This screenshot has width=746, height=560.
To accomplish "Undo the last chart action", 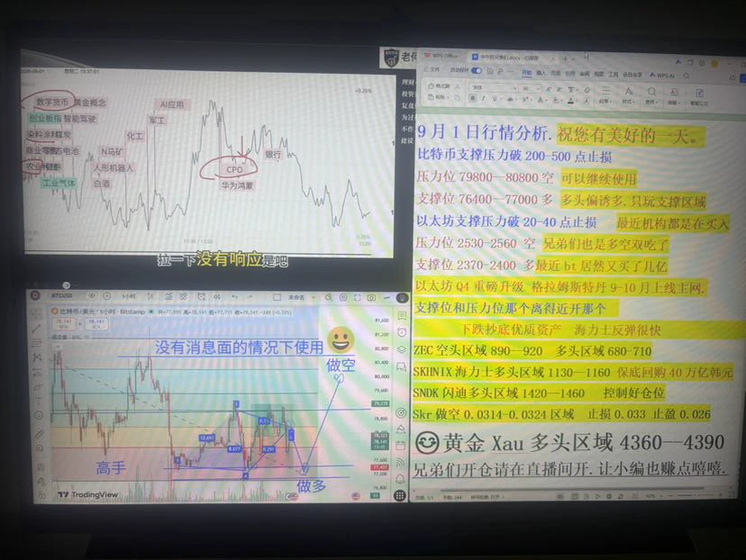I will pos(234,296).
